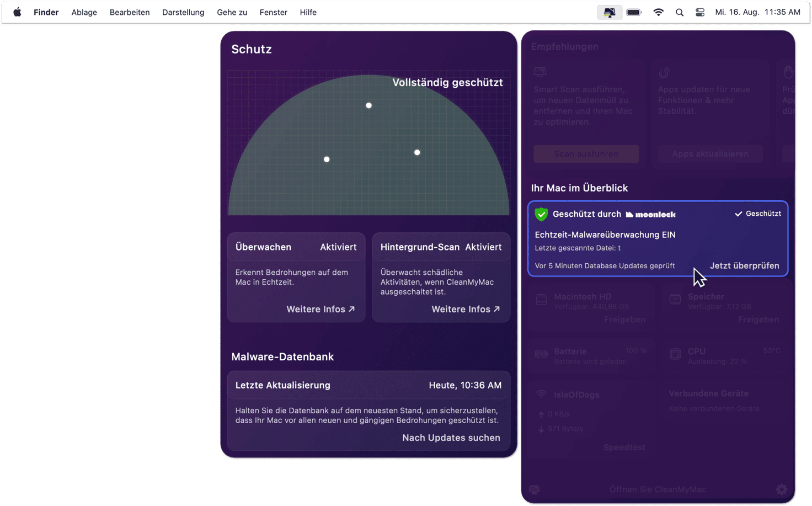Click Öffnen Sie CleanMyMac

(x=658, y=489)
